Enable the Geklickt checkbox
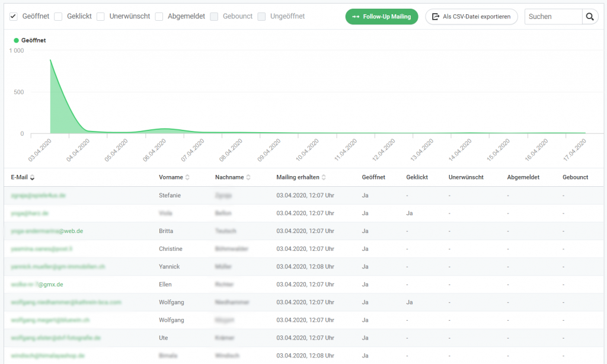Screen dimensions: 607x364 tap(59, 16)
